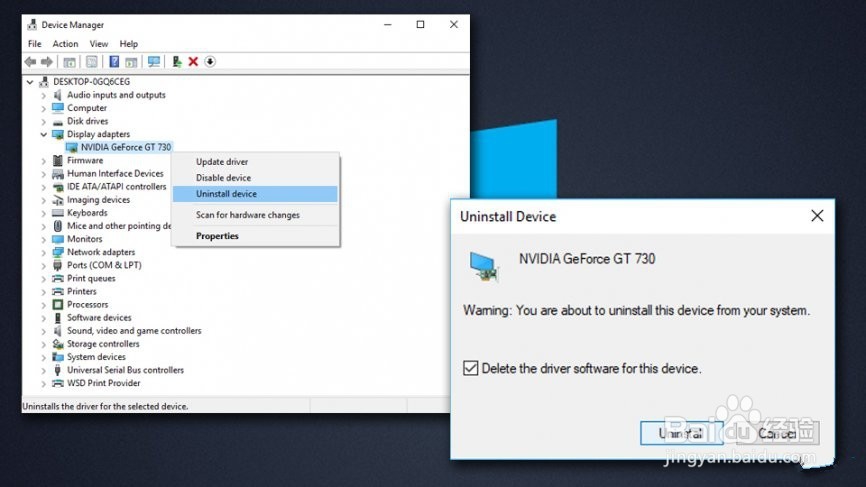Click the Keyboards icon
The width and height of the screenshot is (866, 487).
pos(57,213)
